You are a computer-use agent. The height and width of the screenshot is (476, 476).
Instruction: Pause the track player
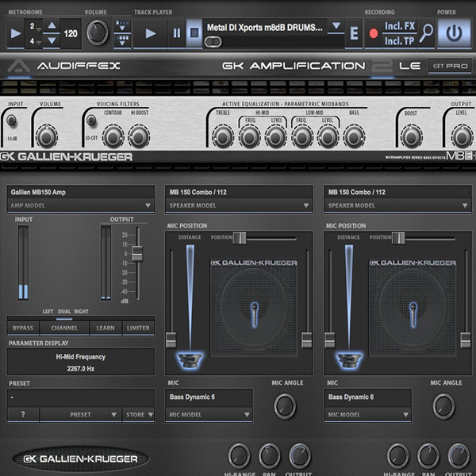click(176, 34)
